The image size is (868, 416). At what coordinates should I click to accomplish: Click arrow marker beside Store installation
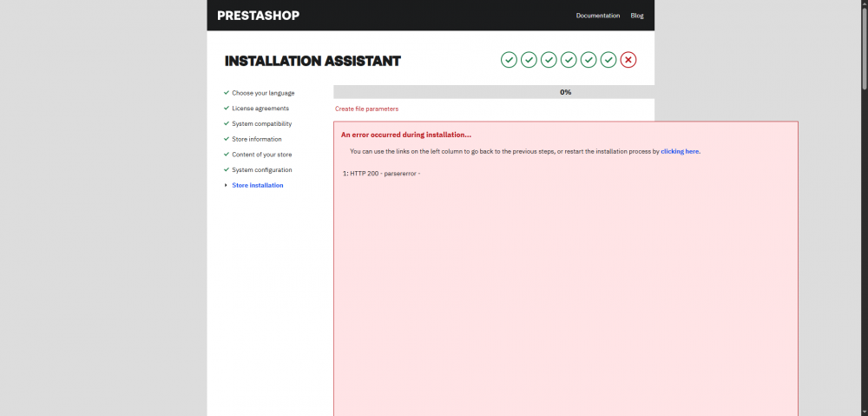226,185
